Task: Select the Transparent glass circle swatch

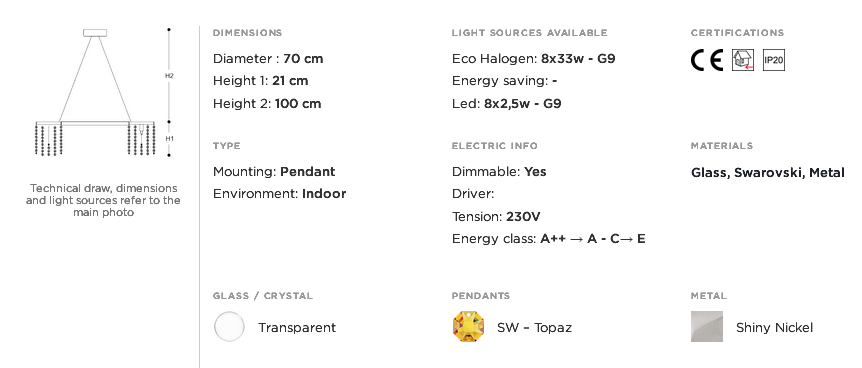Action: pos(229,327)
